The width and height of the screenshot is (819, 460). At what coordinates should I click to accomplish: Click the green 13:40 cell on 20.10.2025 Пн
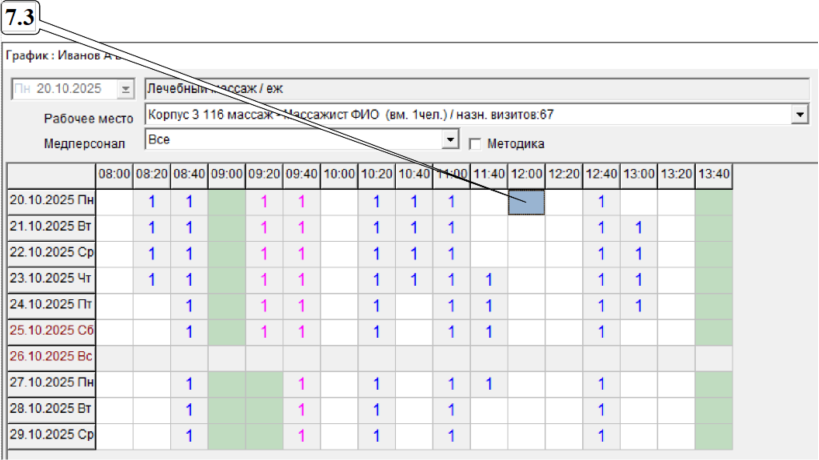pyautogui.click(x=714, y=202)
